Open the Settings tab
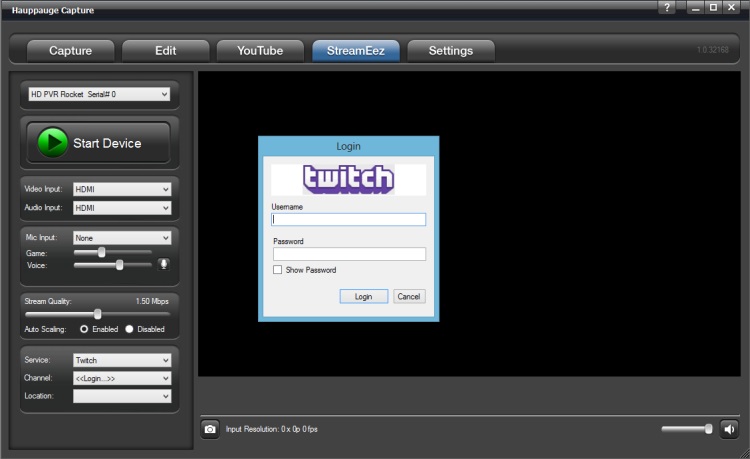 point(451,51)
